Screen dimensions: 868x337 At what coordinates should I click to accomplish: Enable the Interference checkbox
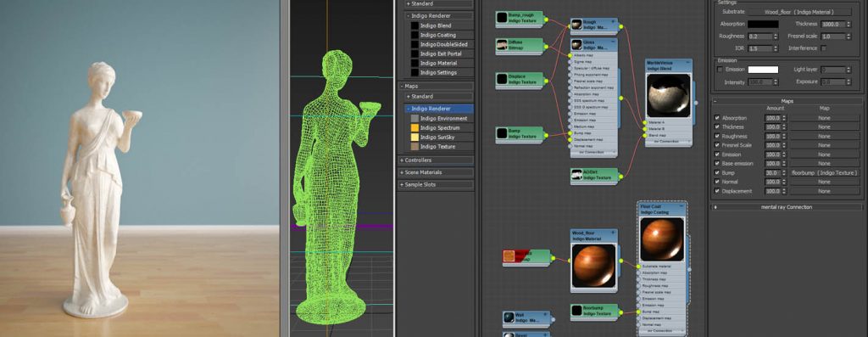[x=824, y=48]
